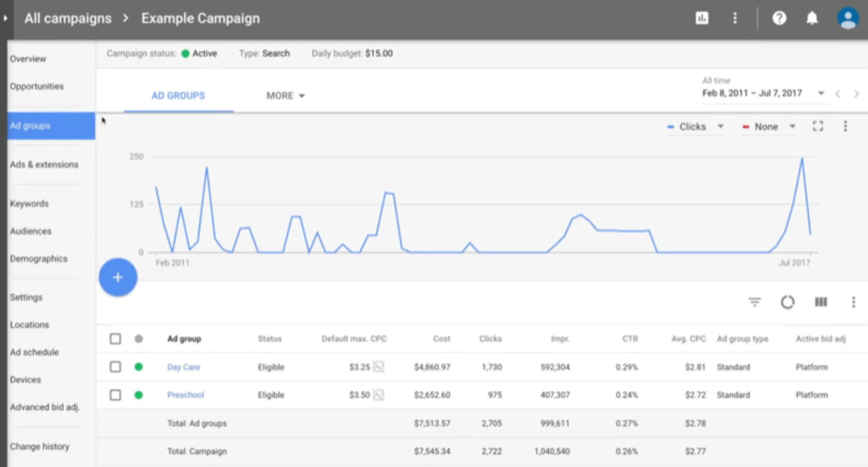Image resolution: width=868 pixels, height=467 pixels.
Task: Open Demographics in sidebar
Action: 38,258
